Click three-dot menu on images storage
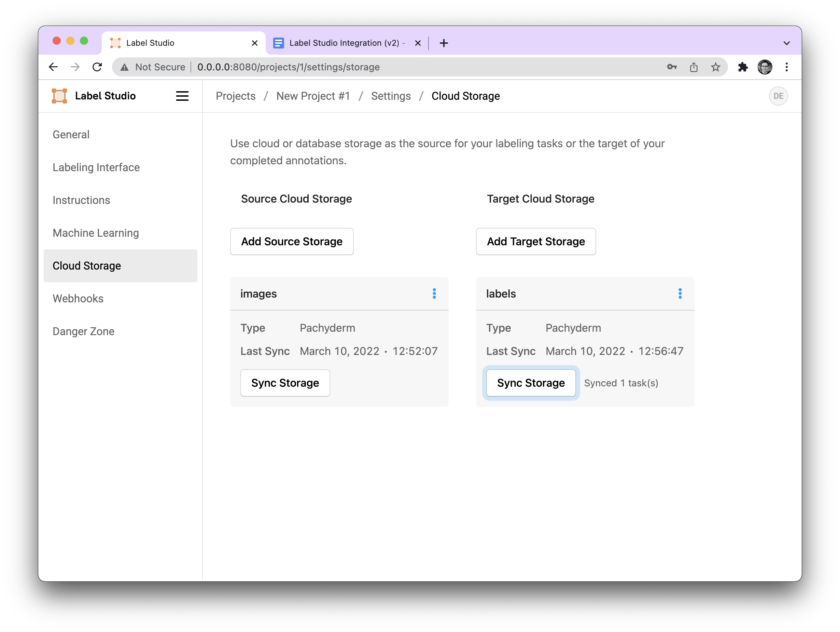The height and width of the screenshot is (632, 840). (435, 293)
